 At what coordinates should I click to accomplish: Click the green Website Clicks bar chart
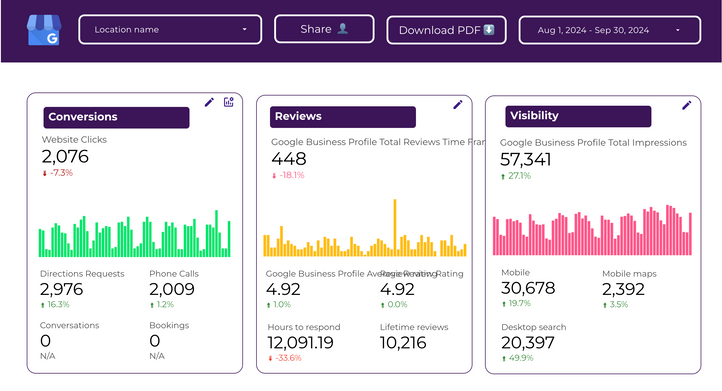pyautogui.click(x=134, y=233)
